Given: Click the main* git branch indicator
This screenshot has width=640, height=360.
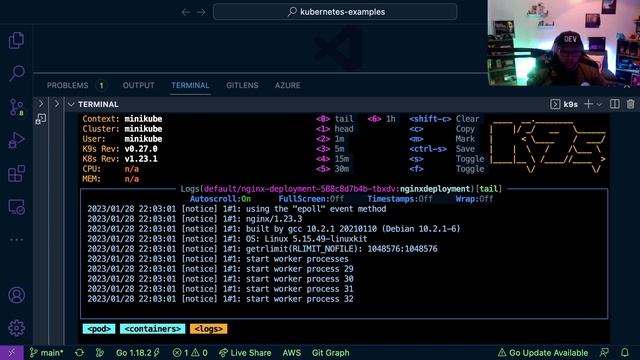Looking at the screenshot, I should [47, 353].
